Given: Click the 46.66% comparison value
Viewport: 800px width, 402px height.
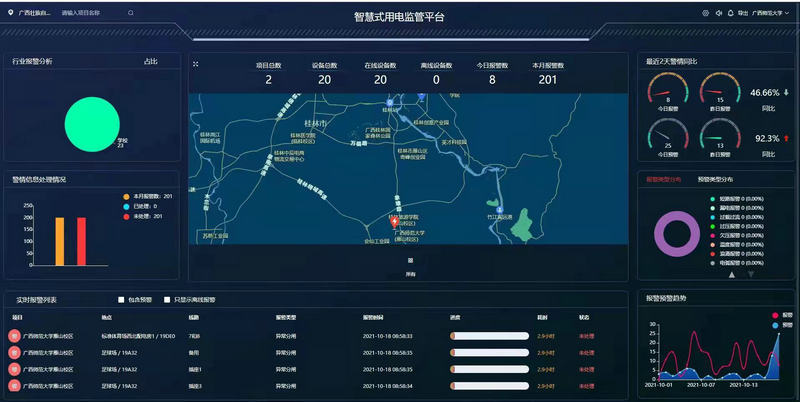Looking at the screenshot, I should (x=764, y=92).
